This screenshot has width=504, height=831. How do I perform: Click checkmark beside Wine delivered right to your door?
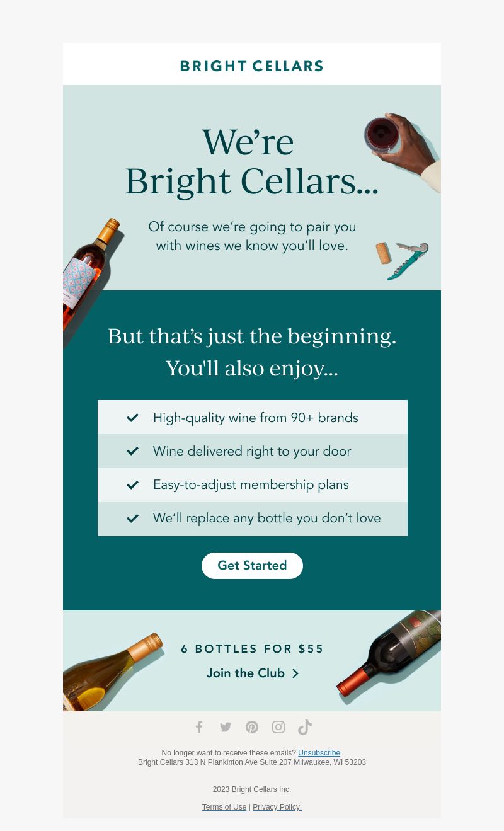[132, 451]
